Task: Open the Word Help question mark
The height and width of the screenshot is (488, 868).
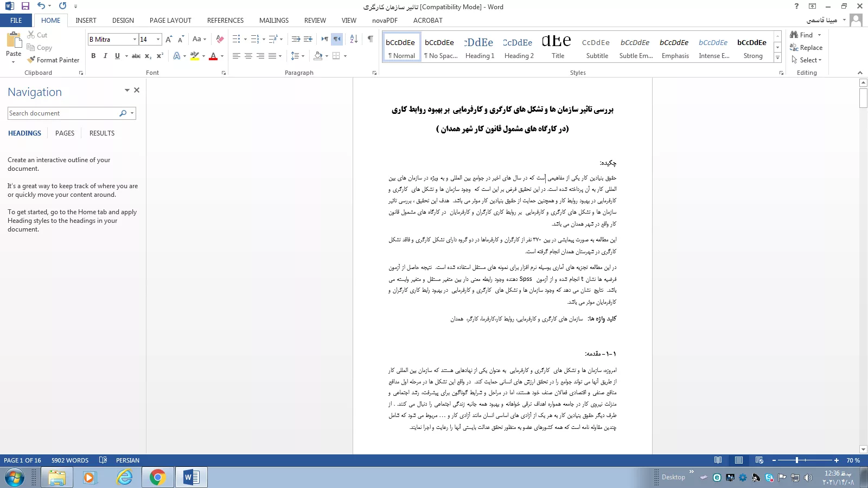Action: (796, 6)
